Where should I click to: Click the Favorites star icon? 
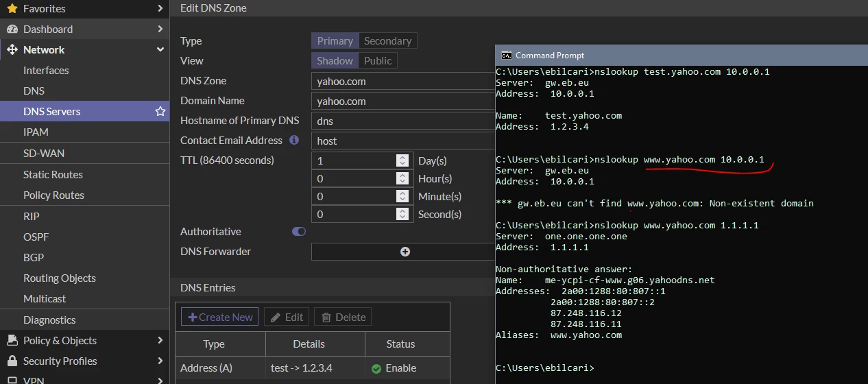12,9
